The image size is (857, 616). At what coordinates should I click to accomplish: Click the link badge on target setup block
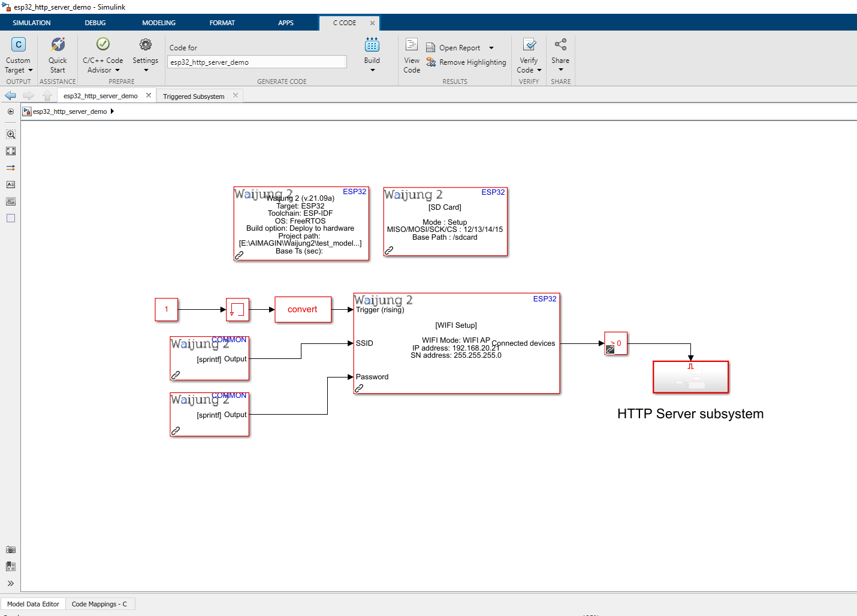239,255
